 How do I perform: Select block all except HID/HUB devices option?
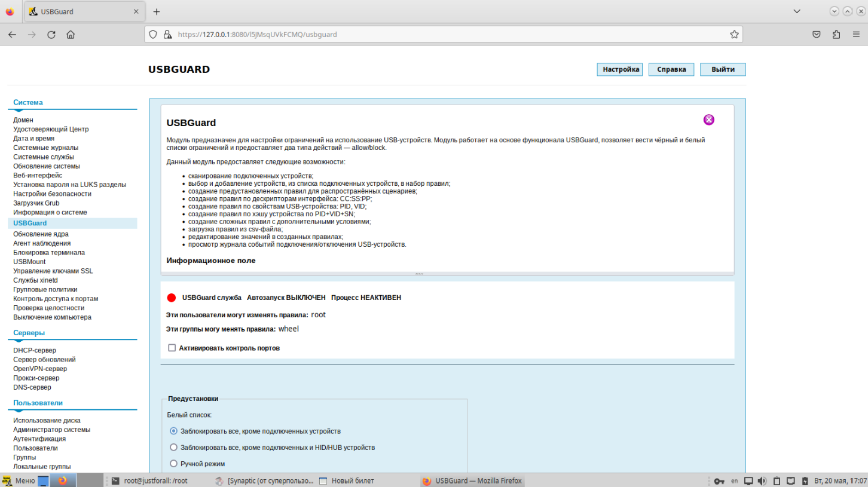click(x=174, y=447)
